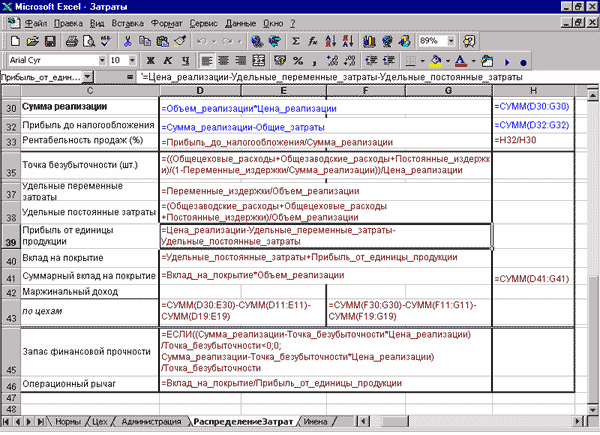Paste from clipboard icon
600x435 pixels.
[x=163, y=41]
